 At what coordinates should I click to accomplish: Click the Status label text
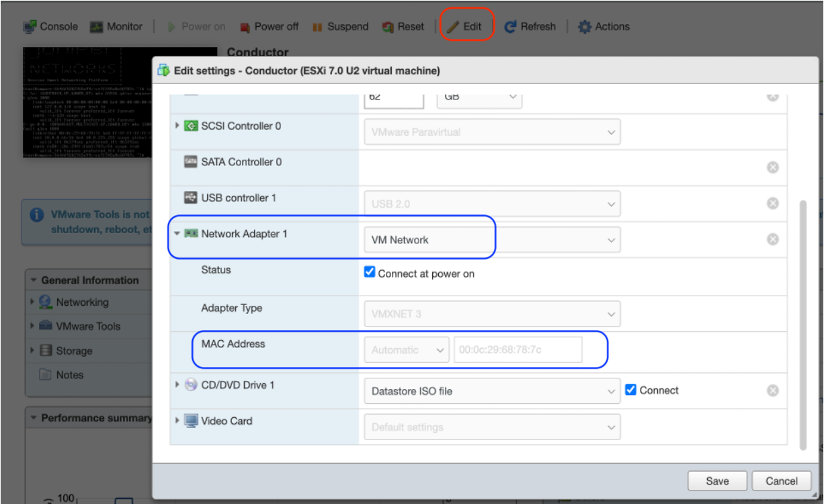pos(216,270)
